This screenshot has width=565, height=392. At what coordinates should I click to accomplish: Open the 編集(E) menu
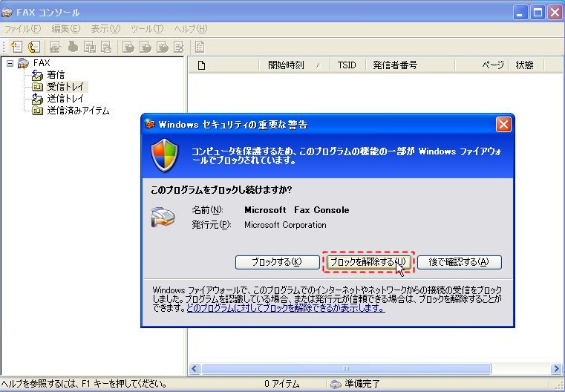pos(65,29)
